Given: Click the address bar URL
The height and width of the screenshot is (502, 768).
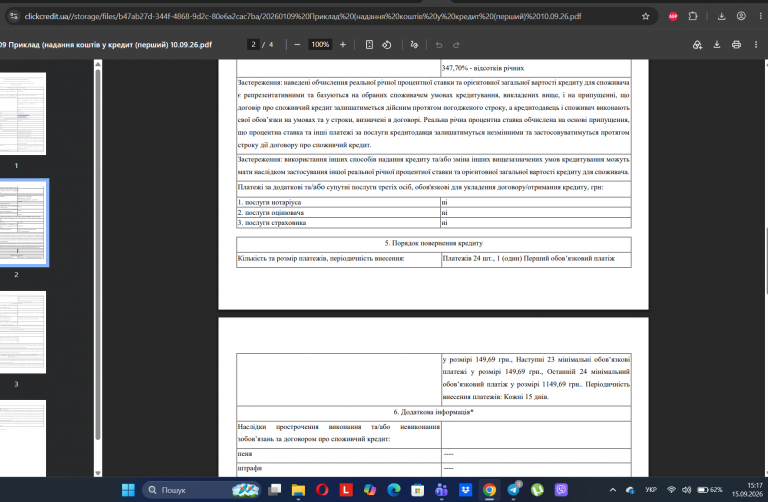Looking at the screenshot, I should (303, 16).
